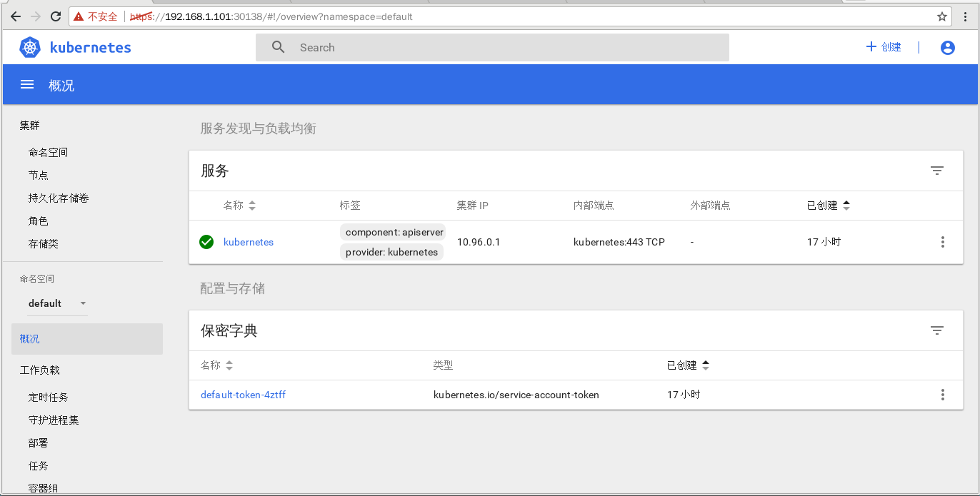Sort services by 已创建 column
The image size is (980, 496).
(829, 206)
